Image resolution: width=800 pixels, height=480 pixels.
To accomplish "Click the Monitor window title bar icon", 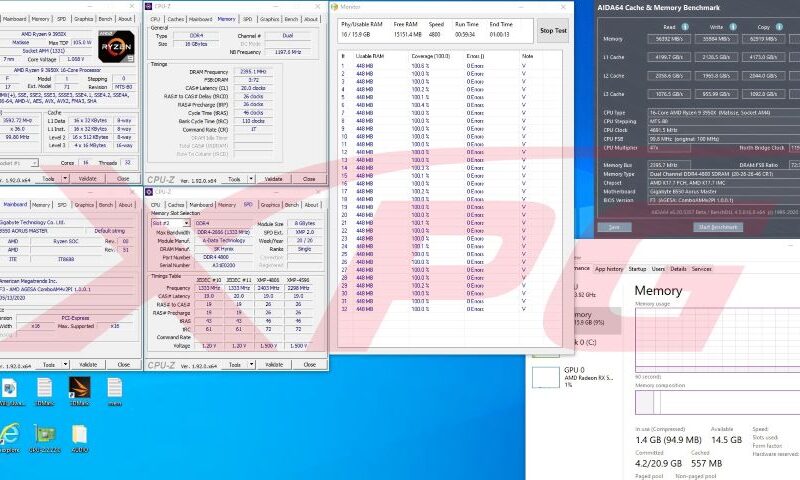I will tap(335, 7).
